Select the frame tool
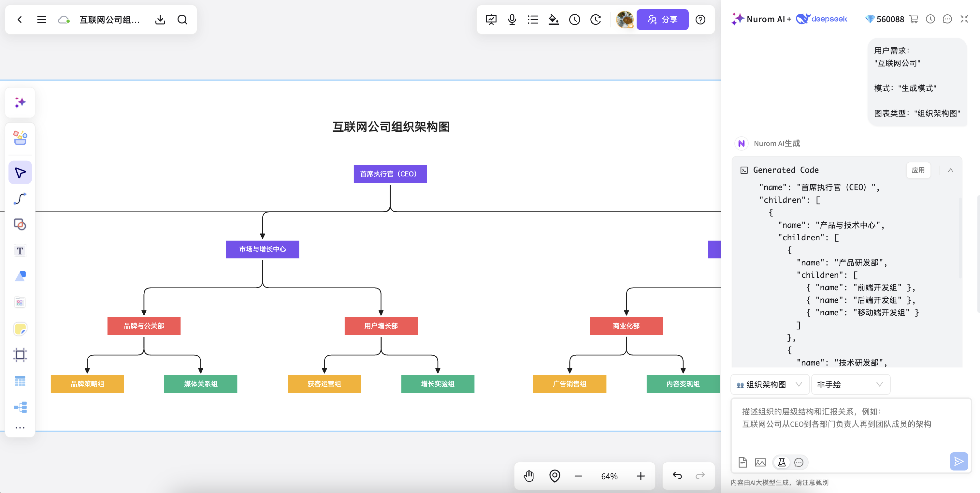 click(x=20, y=354)
